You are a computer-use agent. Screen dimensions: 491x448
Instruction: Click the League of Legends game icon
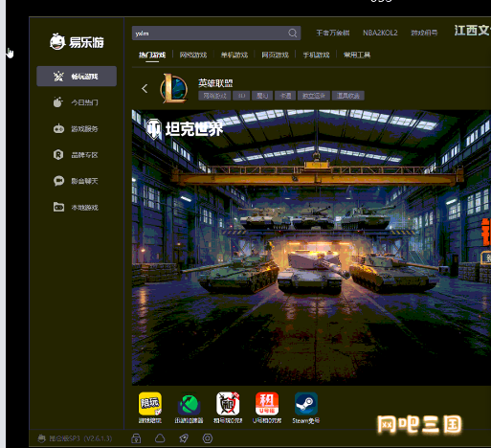[173, 88]
